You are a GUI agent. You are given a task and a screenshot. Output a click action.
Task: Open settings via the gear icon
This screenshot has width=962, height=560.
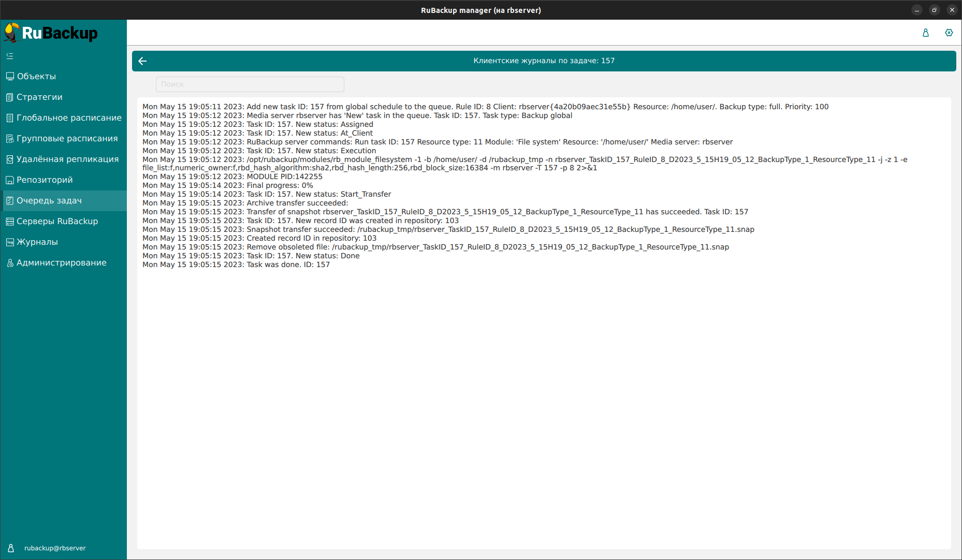click(x=949, y=33)
